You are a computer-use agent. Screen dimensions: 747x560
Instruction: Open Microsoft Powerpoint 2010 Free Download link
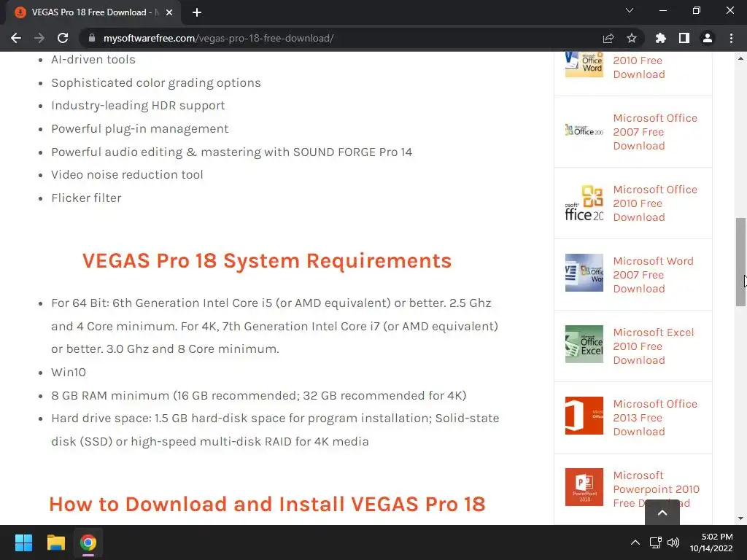click(x=656, y=489)
